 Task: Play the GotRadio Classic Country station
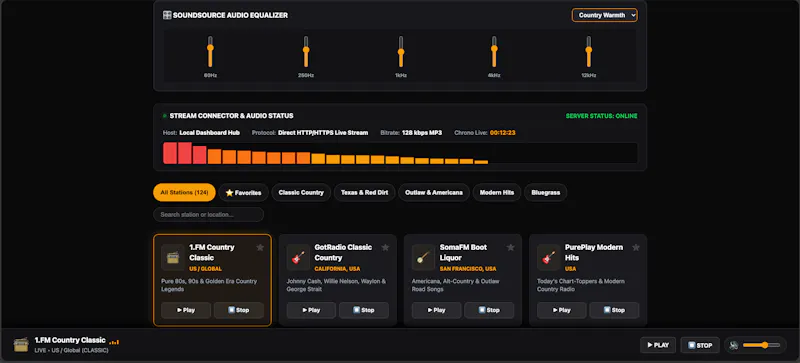click(x=311, y=310)
